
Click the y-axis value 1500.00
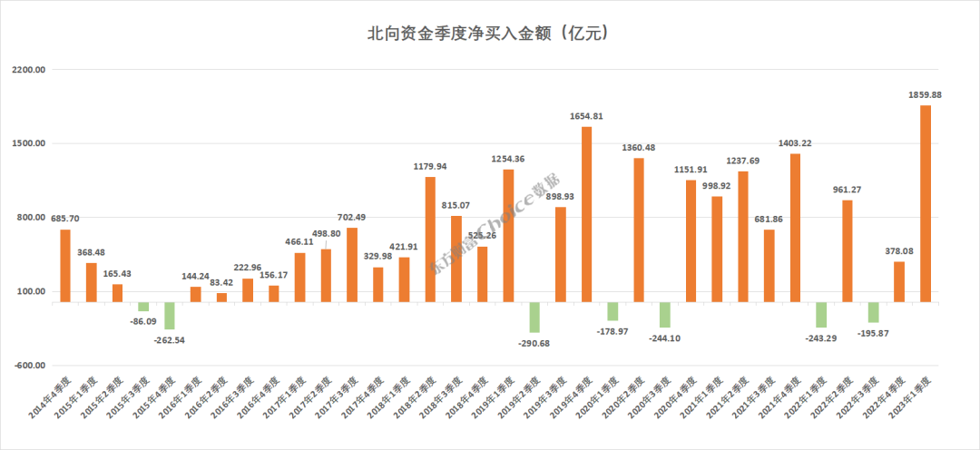[28, 143]
